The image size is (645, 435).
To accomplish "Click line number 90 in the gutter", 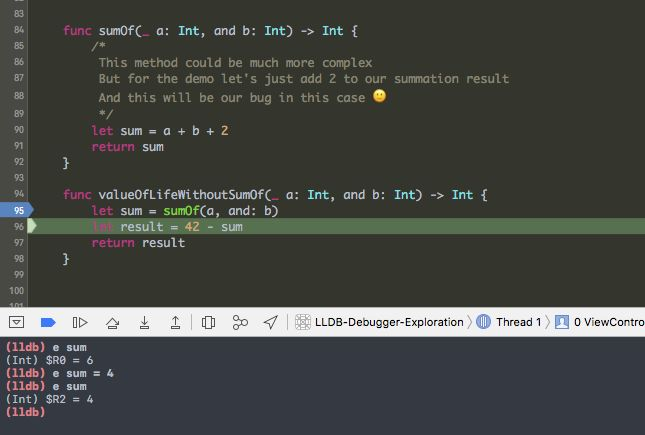I will click(x=19, y=130).
